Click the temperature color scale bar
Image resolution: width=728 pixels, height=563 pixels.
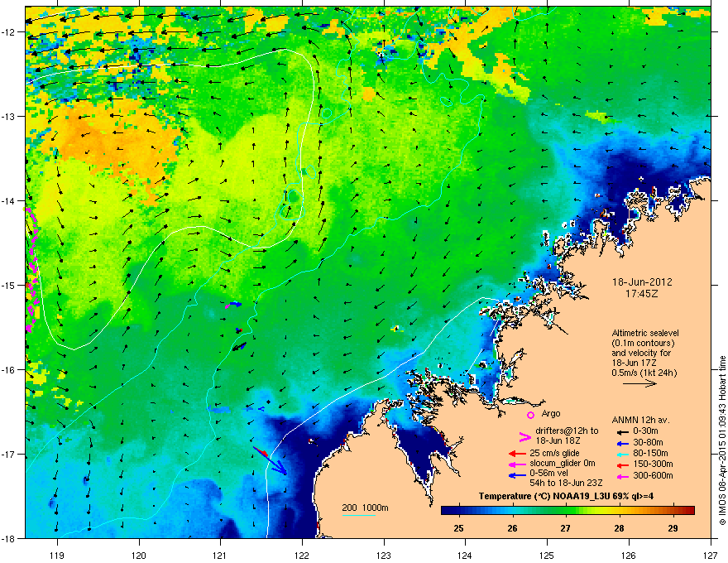[568, 511]
